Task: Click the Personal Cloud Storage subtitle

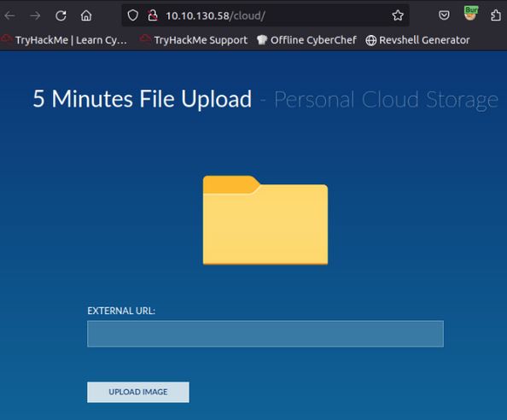Action: pyautogui.click(x=386, y=100)
